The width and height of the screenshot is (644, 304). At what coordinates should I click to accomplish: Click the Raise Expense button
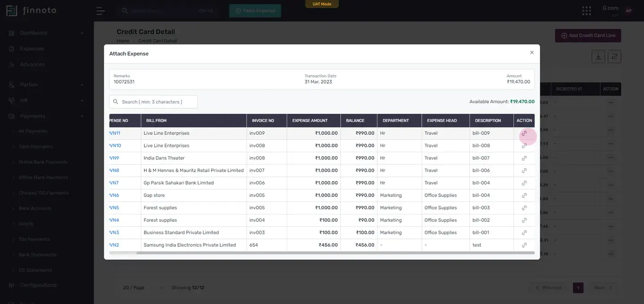255,11
